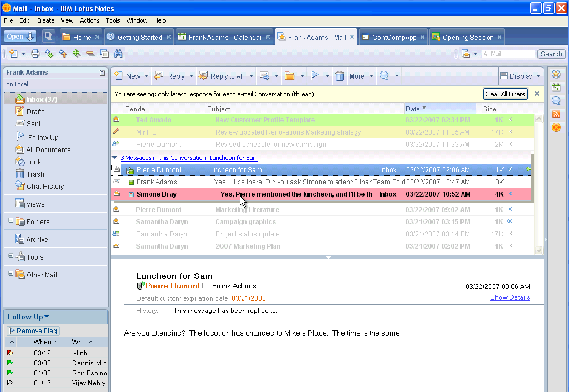Click the trash can delete icon
The height and width of the screenshot is (392, 569).
coord(340,76)
